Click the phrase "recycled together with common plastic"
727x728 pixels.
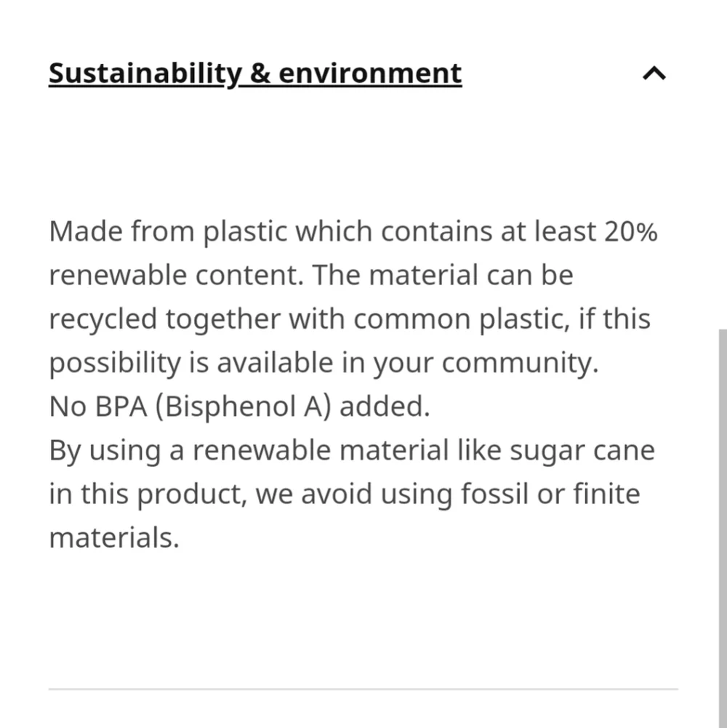[309, 319]
